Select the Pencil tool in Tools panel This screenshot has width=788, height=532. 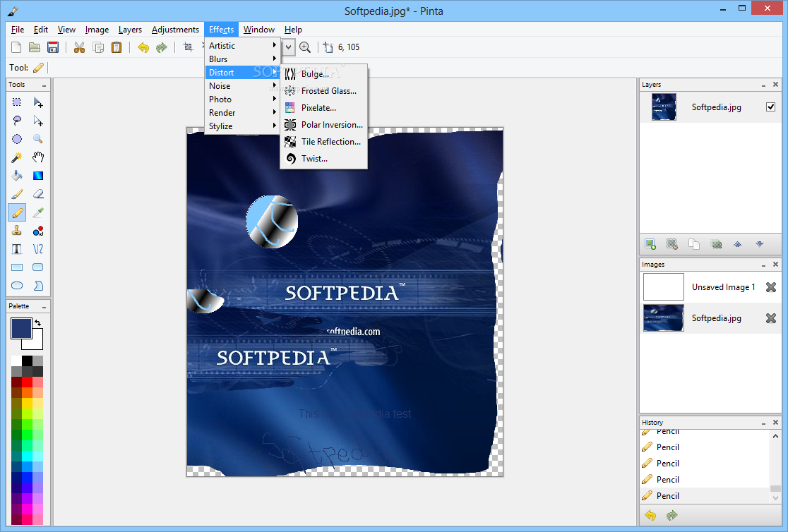click(16, 213)
